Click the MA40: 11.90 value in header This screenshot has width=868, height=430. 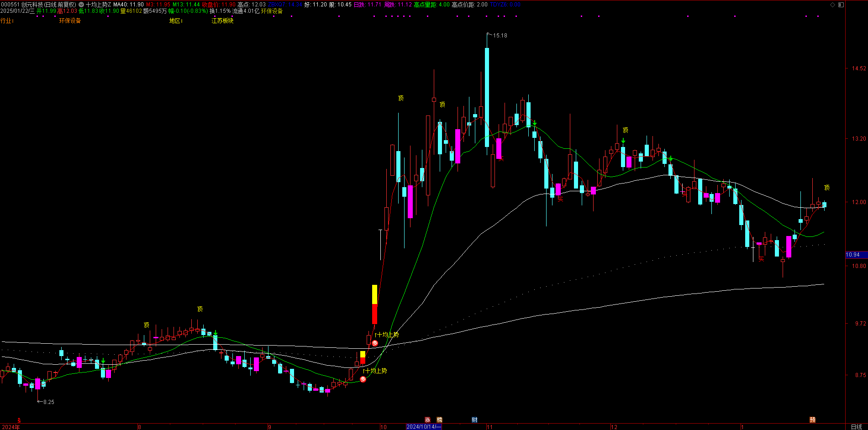pos(129,5)
